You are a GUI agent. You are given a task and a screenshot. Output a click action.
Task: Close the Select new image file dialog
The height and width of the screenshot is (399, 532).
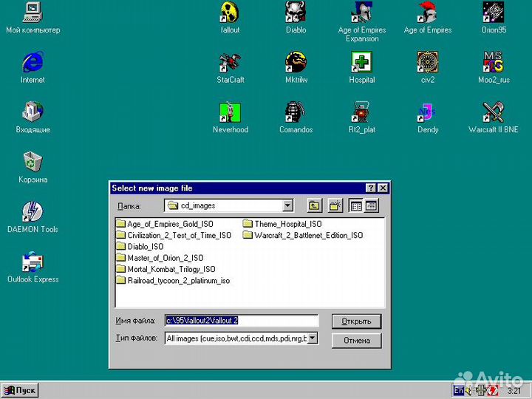383,188
